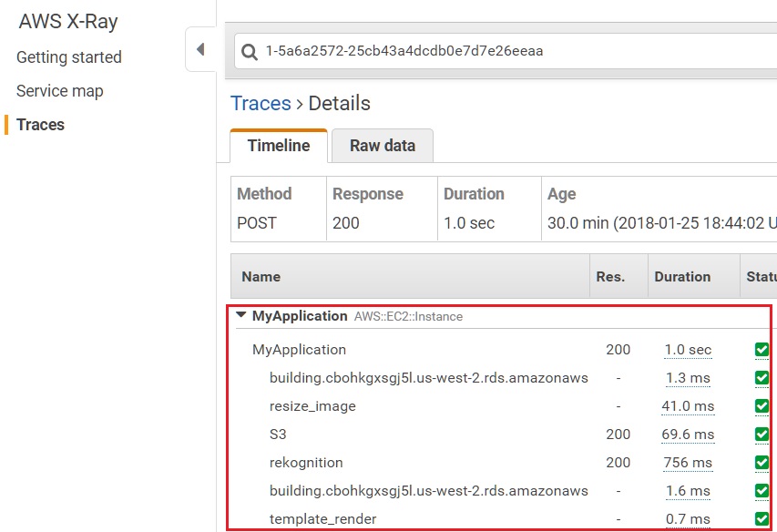Click status check icon for rekognition row

click(762, 463)
